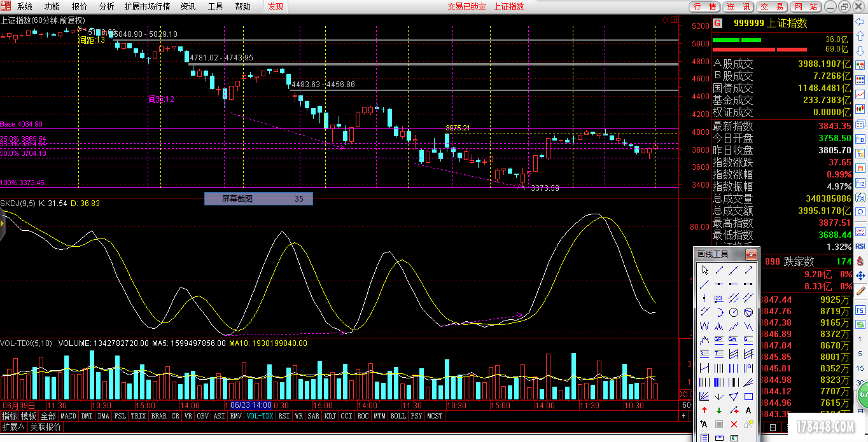The image size is (868, 442).
Task: Open the 功能 menu
Action: [x=52, y=6]
